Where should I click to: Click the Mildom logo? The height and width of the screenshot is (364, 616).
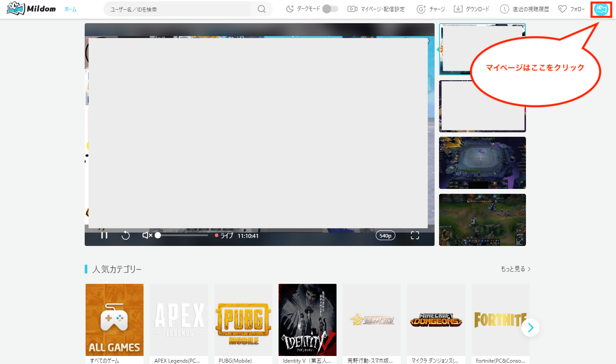click(x=31, y=9)
